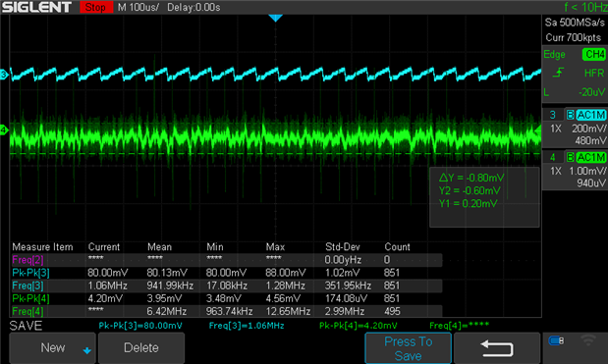The width and height of the screenshot is (608, 364).
Task: Select the CH4 trigger source label
Action: (594, 54)
